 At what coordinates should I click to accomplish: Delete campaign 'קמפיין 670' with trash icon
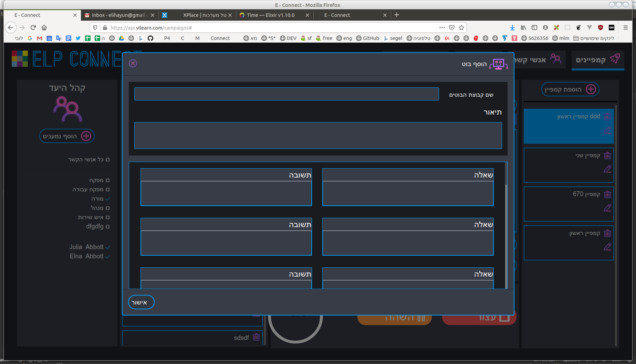coord(607,194)
